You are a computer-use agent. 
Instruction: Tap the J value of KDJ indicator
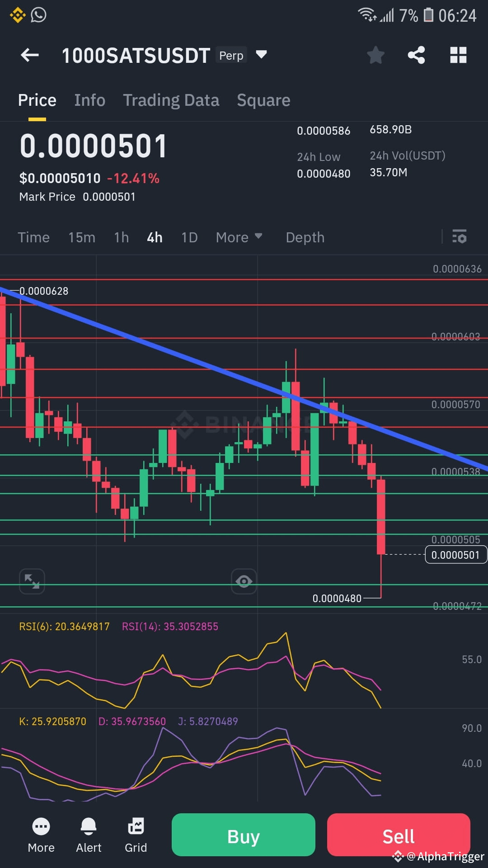pyautogui.click(x=208, y=722)
